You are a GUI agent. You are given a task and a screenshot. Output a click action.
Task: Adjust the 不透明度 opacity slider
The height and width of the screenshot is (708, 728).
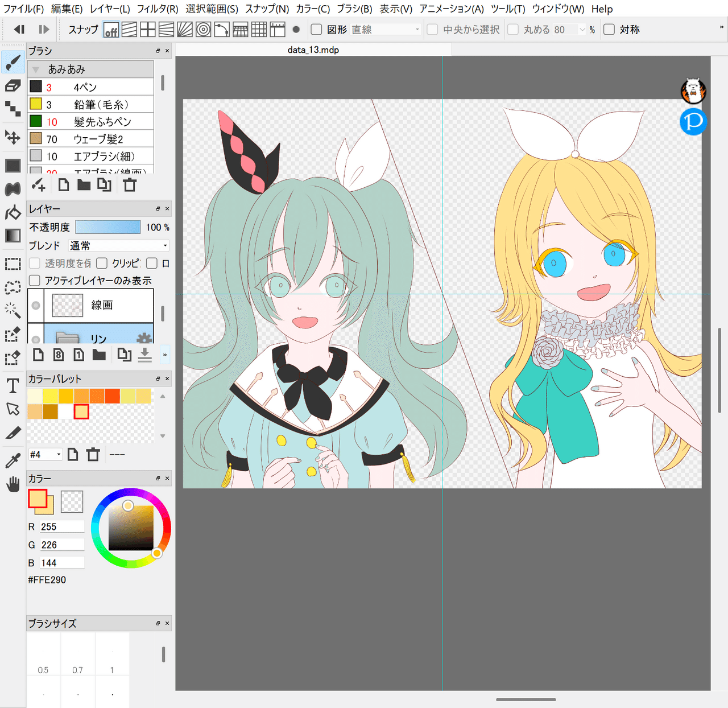tap(108, 227)
